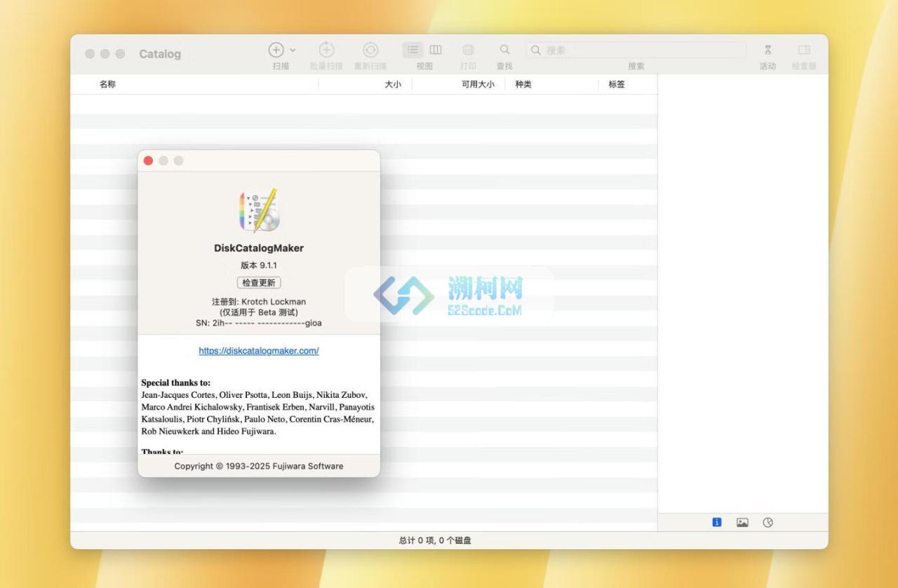
Task: Click the Beta test (仅适用于 Beta 测试) note
Action: pos(259,312)
